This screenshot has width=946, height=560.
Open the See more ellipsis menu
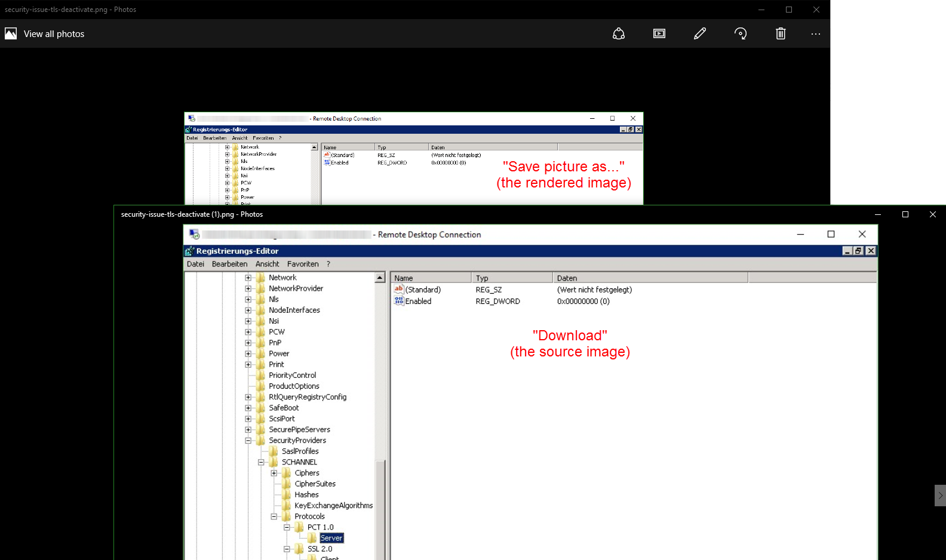click(x=816, y=34)
